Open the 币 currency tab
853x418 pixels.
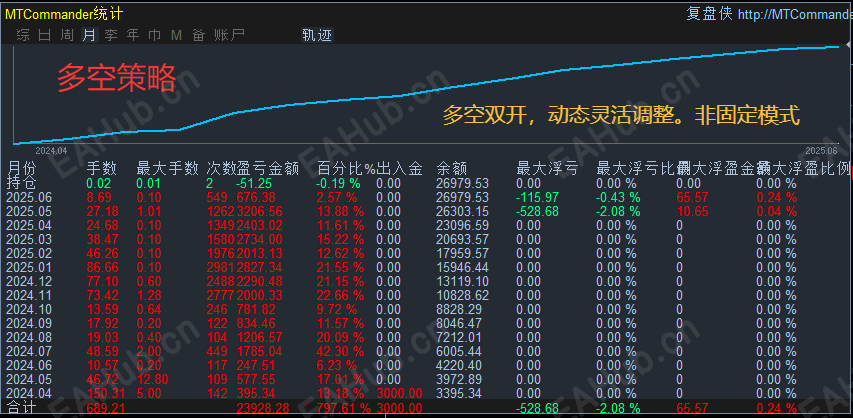pyautogui.click(x=154, y=35)
